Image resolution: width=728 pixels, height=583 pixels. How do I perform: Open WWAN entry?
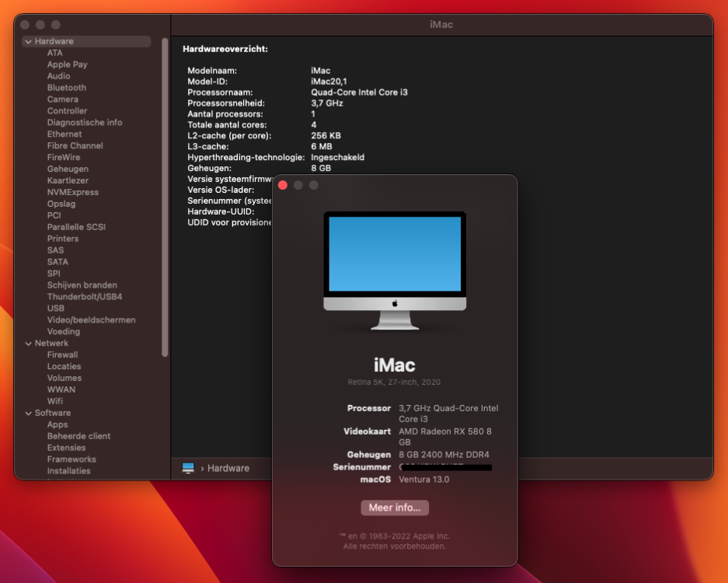(61, 389)
